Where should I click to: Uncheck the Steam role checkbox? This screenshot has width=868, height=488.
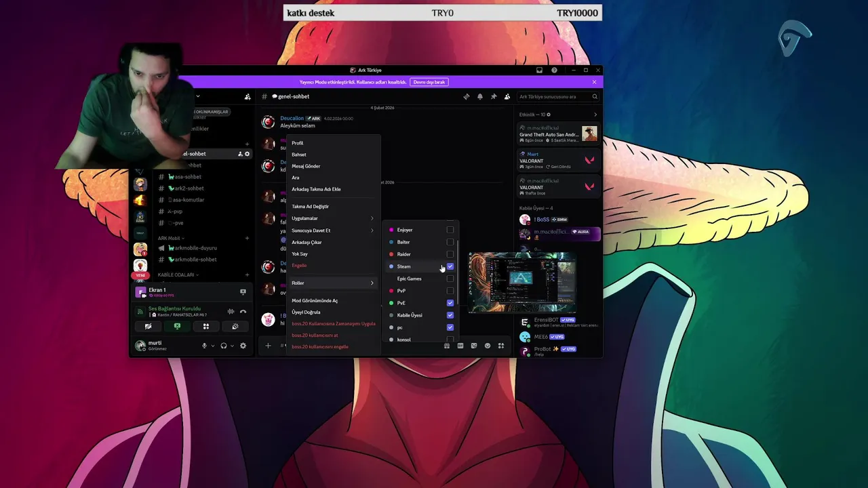pyautogui.click(x=450, y=266)
